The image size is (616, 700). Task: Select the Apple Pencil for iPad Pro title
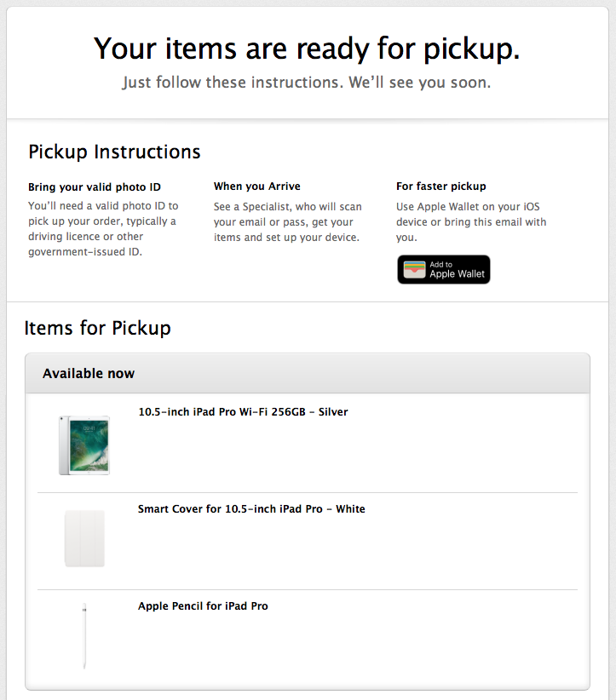coord(203,606)
